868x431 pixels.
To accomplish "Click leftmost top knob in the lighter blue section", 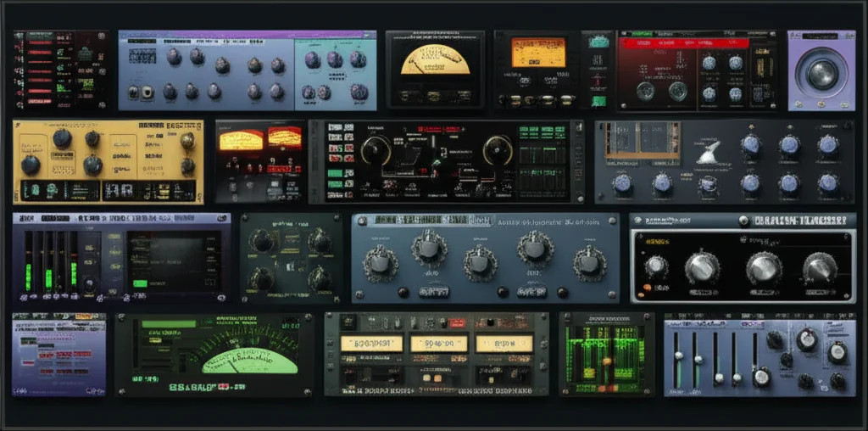I will 313,60.
